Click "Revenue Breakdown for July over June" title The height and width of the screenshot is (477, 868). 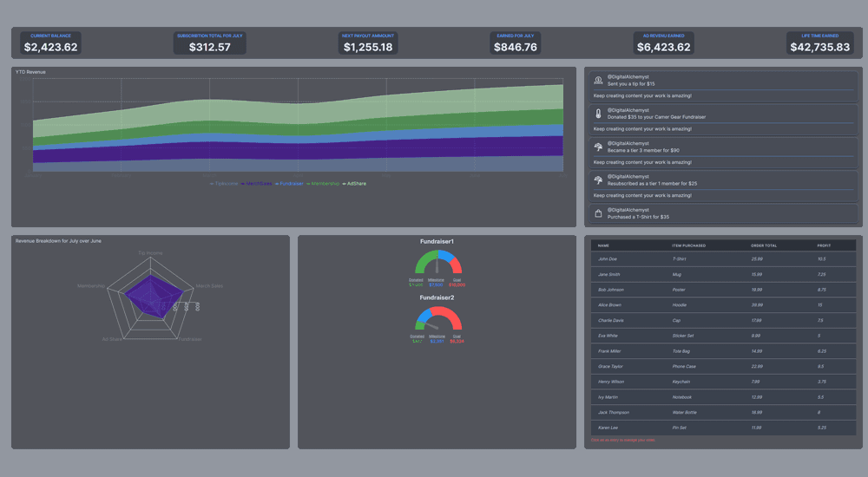tap(58, 241)
